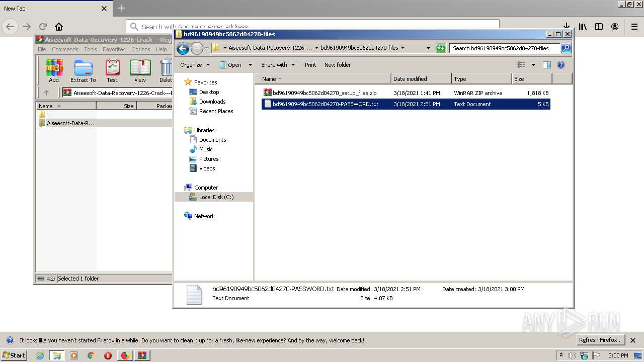Open Google Chrome from taskbar
This screenshot has height=362, width=644.
coord(91,355)
